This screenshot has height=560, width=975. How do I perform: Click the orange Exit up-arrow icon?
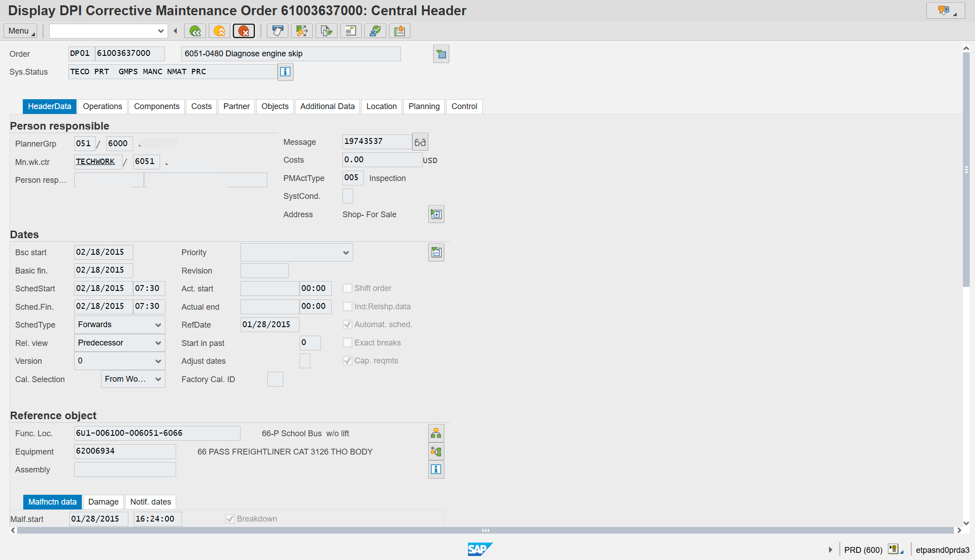(x=219, y=31)
